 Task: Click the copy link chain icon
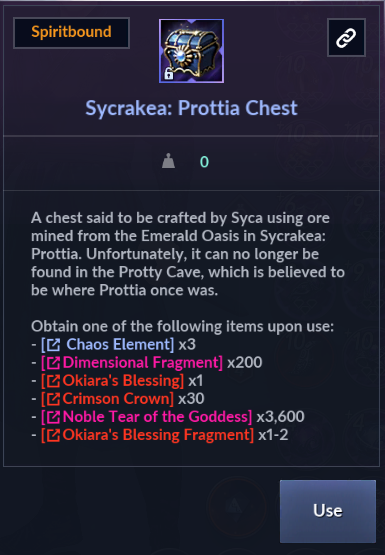(x=346, y=38)
